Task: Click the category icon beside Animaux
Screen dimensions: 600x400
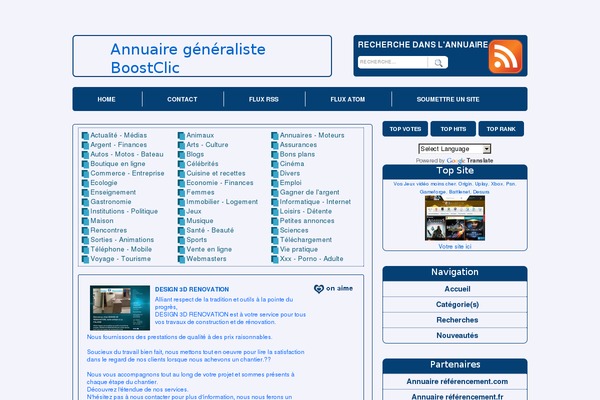Action: [x=181, y=136]
